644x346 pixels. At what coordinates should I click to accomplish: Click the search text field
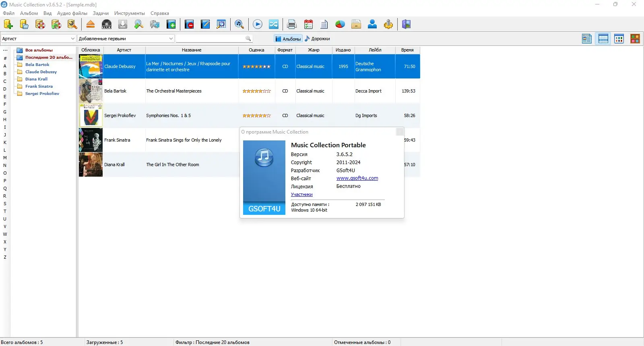(x=210, y=39)
